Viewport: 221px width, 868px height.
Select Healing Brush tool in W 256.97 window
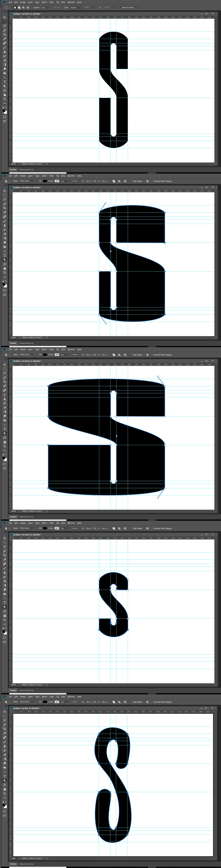click(5, 737)
